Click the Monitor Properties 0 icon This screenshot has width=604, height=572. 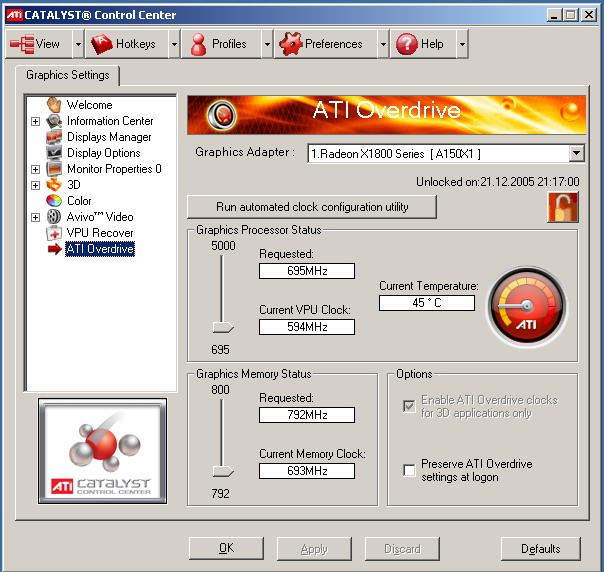coord(54,169)
